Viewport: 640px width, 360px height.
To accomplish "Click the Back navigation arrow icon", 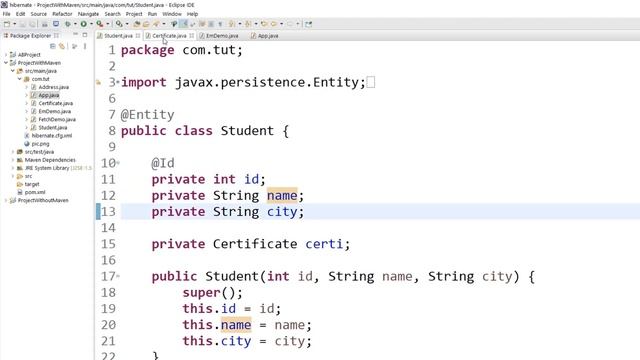I will (x=273, y=24).
